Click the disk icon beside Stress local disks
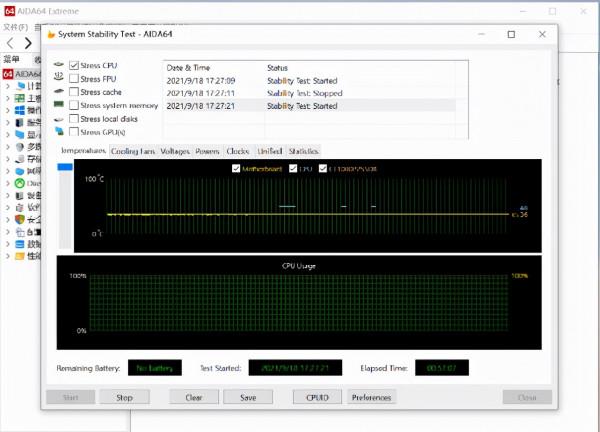Image resolution: width=600 pixels, height=432 pixels. pos(59,119)
